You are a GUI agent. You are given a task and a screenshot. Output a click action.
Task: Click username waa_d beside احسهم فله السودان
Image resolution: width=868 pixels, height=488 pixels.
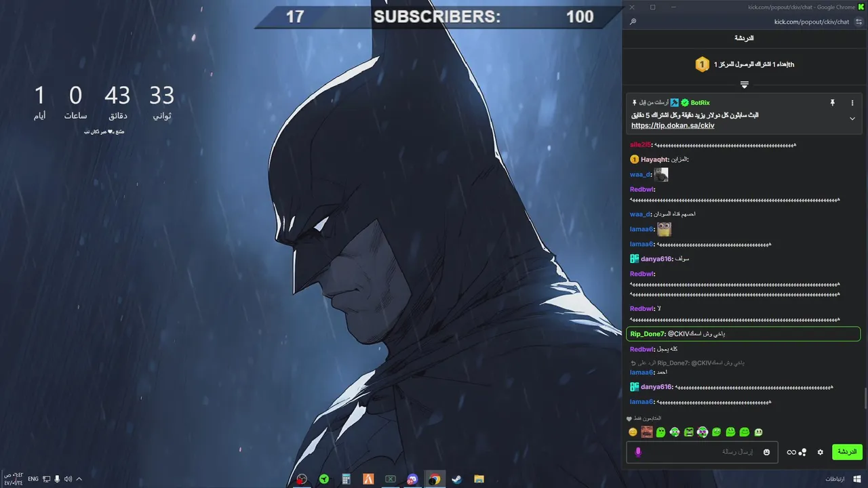click(x=640, y=214)
